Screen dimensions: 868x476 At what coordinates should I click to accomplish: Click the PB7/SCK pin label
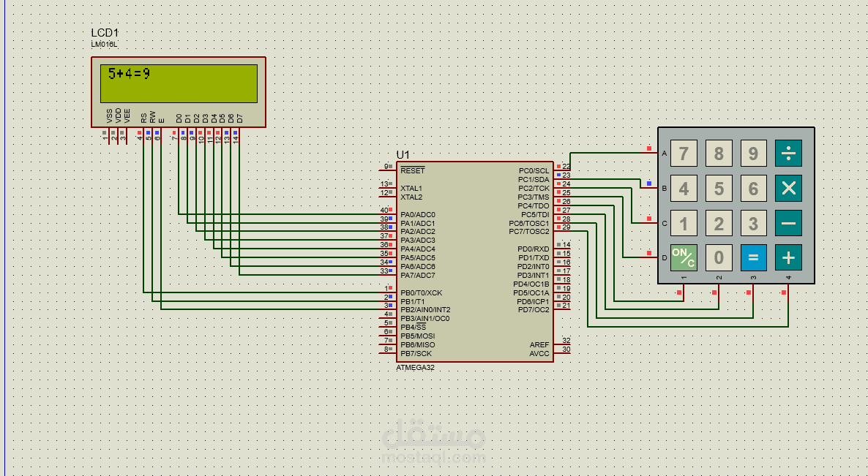coord(416,353)
